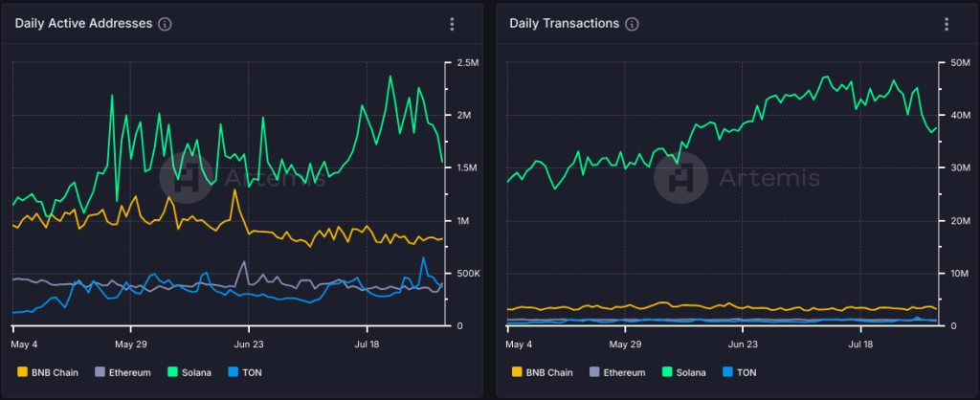Viewport: 980px width, 400px height.
Task: Click yellow BNB Chain swatch in Active Addresses legend
Action: (22, 372)
